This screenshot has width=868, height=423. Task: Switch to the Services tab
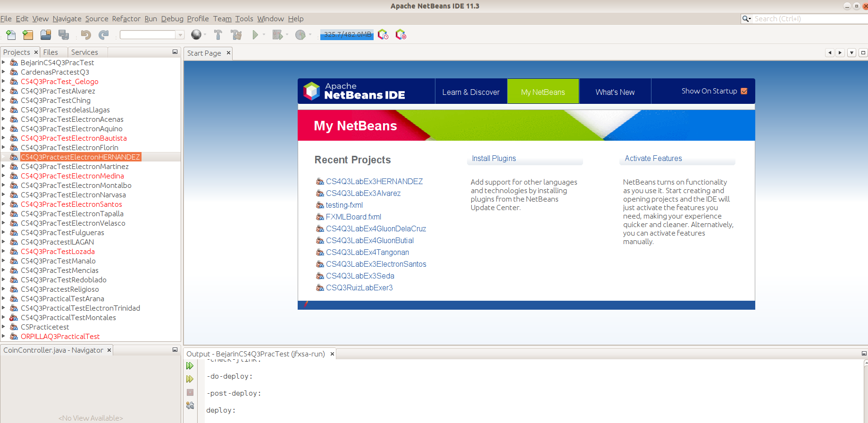84,52
